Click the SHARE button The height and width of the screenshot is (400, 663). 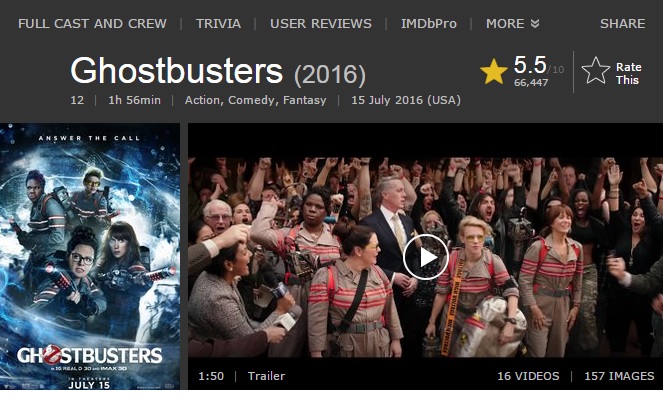[622, 24]
